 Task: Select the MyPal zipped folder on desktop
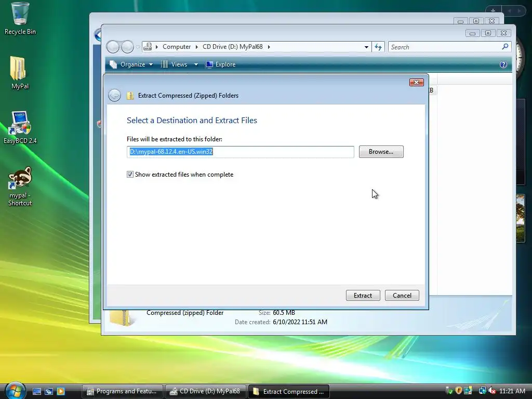coord(20,73)
